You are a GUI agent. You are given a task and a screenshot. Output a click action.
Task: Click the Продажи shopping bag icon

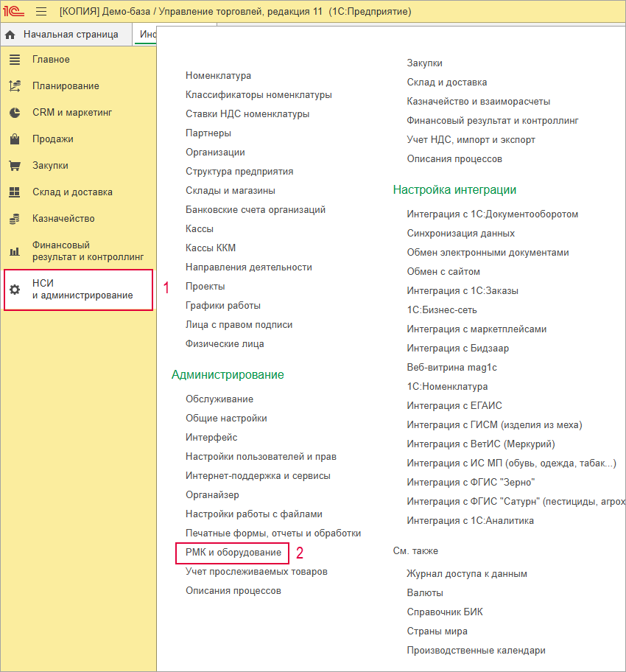(14, 139)
